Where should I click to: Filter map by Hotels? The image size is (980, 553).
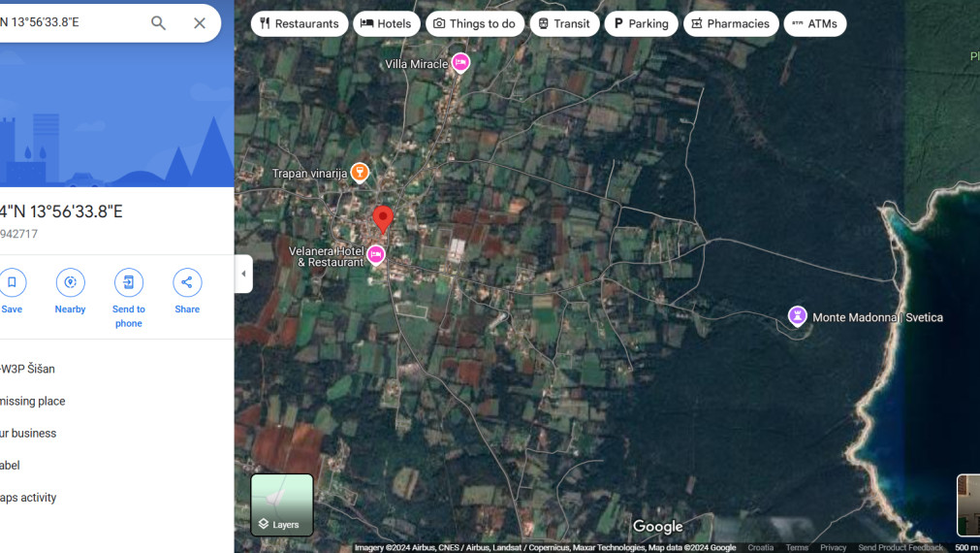coord(386,23)
